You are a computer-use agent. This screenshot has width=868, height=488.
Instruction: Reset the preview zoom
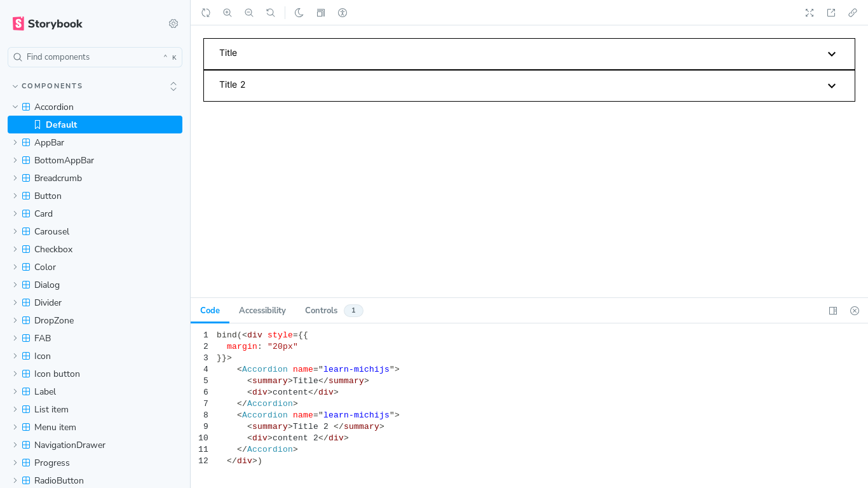pos(271,13)
